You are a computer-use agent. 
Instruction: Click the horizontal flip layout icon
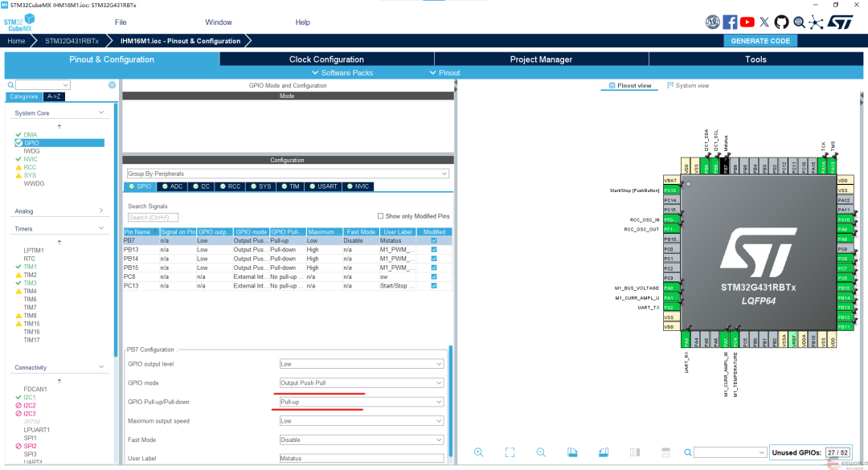coord(666,452)
